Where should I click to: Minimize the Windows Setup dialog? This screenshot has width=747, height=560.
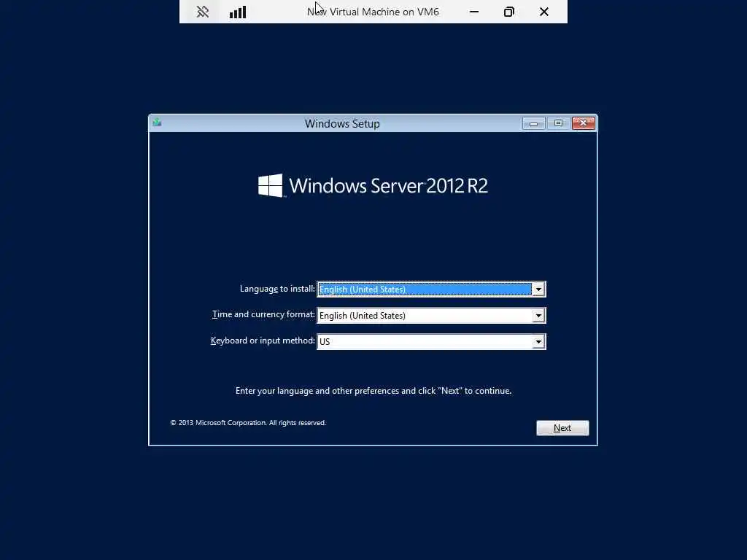click(533, 123)
